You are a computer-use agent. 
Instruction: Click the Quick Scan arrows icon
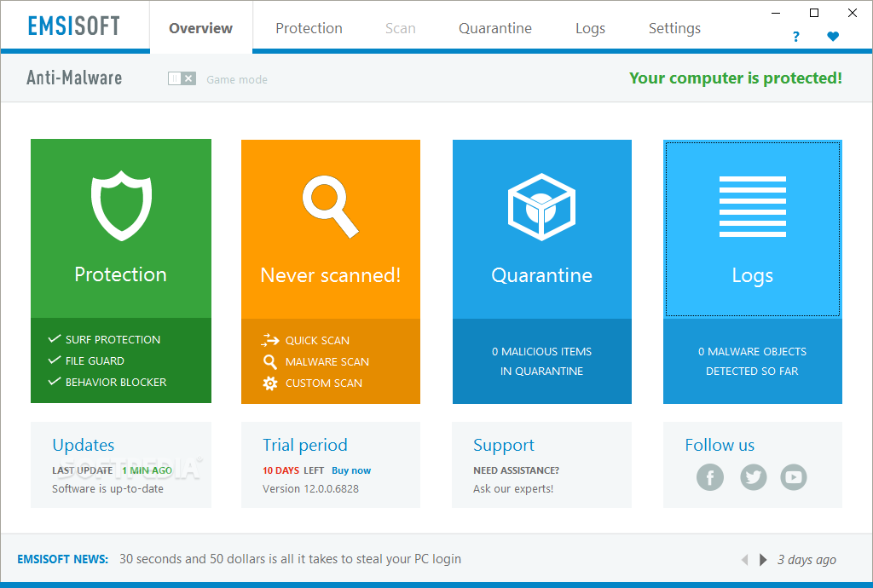point(270,340)
